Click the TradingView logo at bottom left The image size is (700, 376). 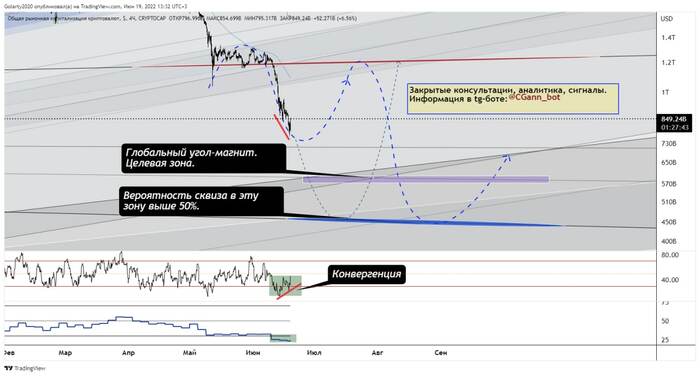point(25,368)
